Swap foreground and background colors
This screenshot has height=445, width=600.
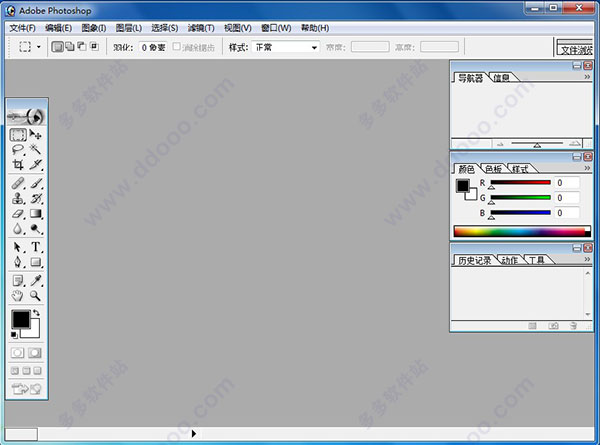36,313
